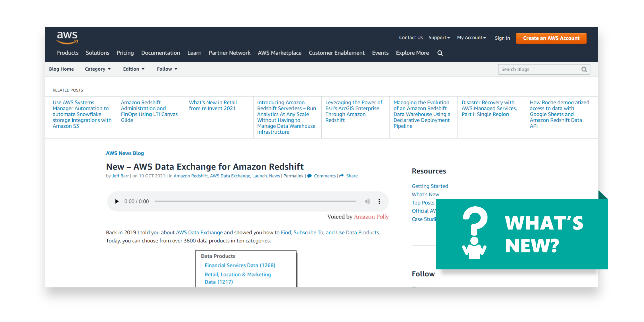Open the Explore More menu
Image resolution: width=644 pixels, height=322 pixels.
click(x=413, y=53)
